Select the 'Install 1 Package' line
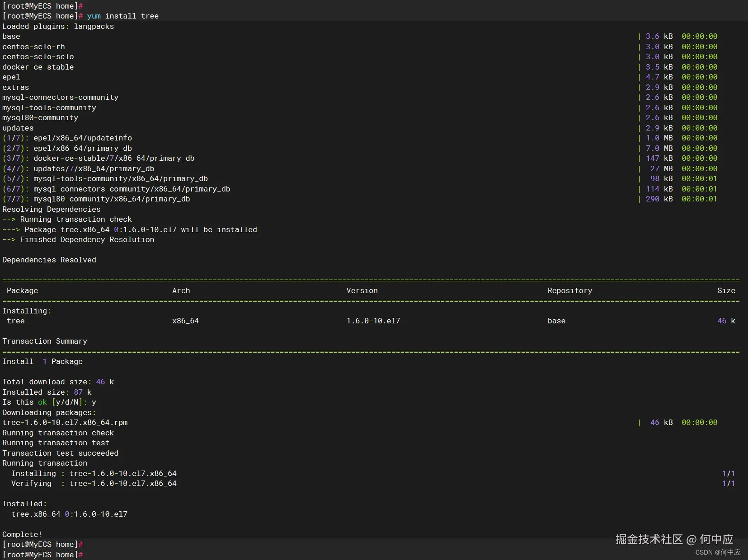This screenshot has height=560, width=748. pos(42,362)
